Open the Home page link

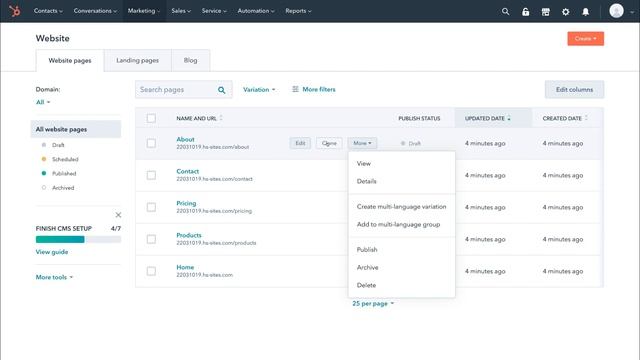coord(185,267)
